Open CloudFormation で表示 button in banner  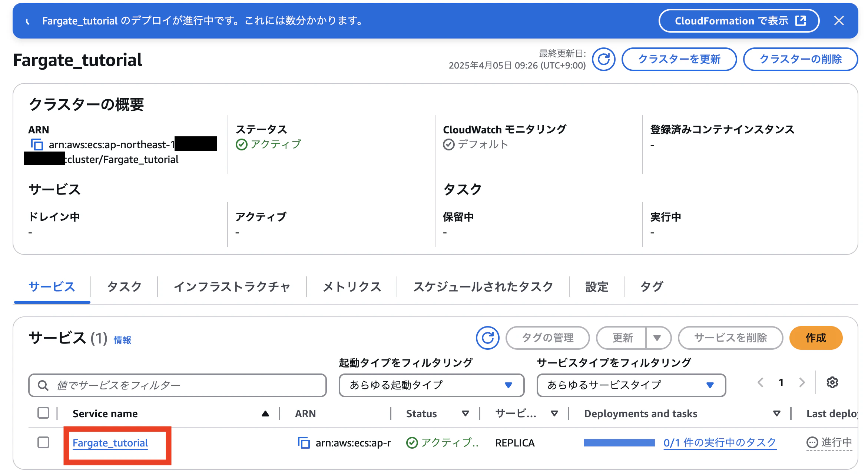pyautogui.click(x=739, y=21)
